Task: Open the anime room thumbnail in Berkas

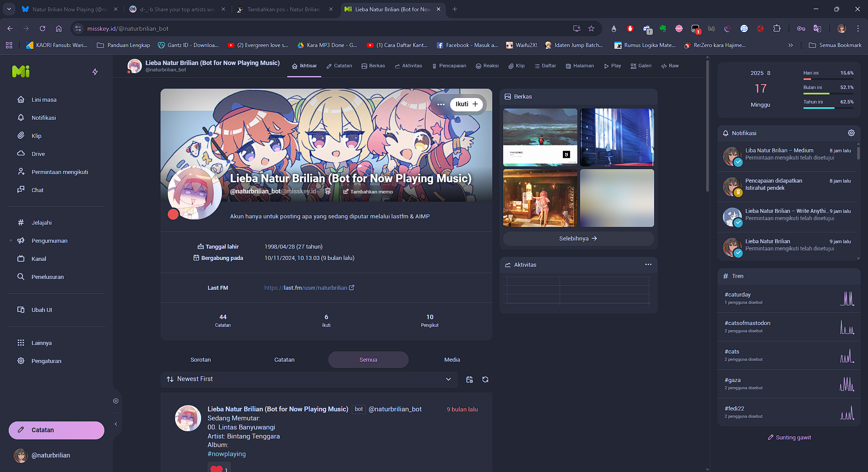Action: [540, 198]
